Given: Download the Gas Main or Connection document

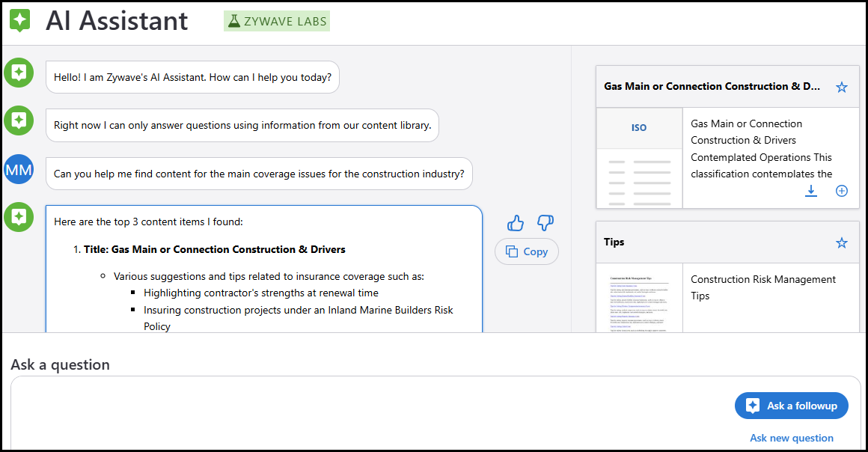Looking at the screenshot, I should [x=811, y=191].
